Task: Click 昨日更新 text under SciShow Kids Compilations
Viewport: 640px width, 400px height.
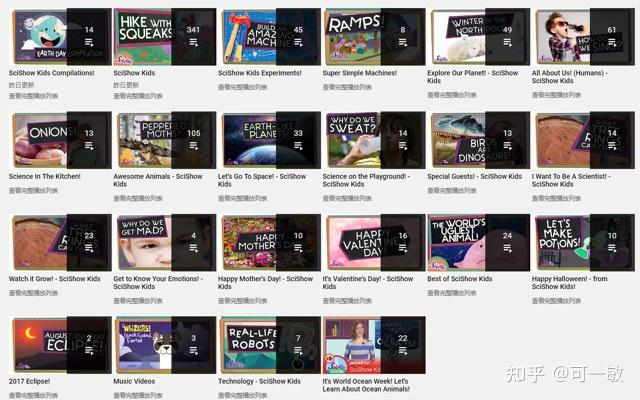Action: [21, 85]
